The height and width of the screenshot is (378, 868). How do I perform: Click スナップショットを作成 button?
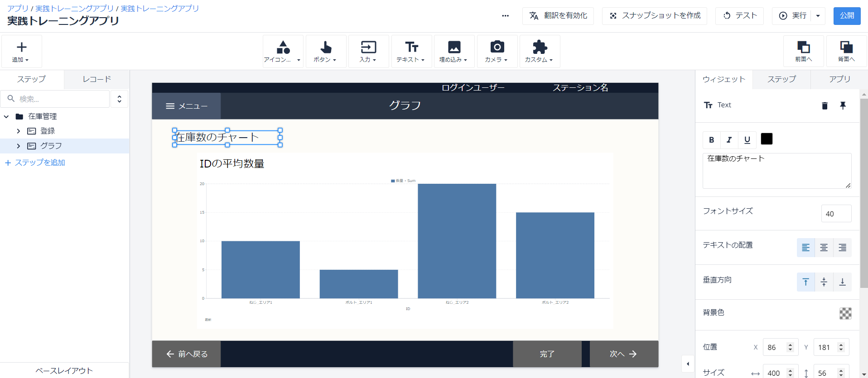pyautogui.click(x=655, y=16)
